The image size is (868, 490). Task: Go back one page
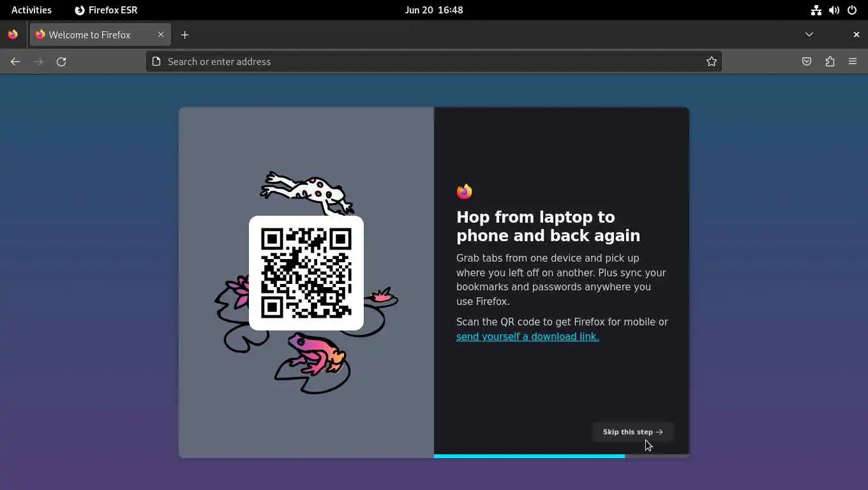(15, 61)
